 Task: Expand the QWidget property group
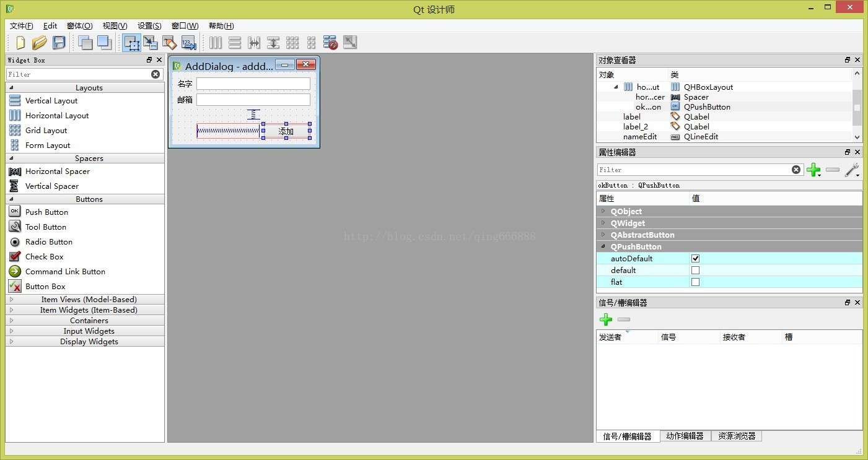(603, 223)
